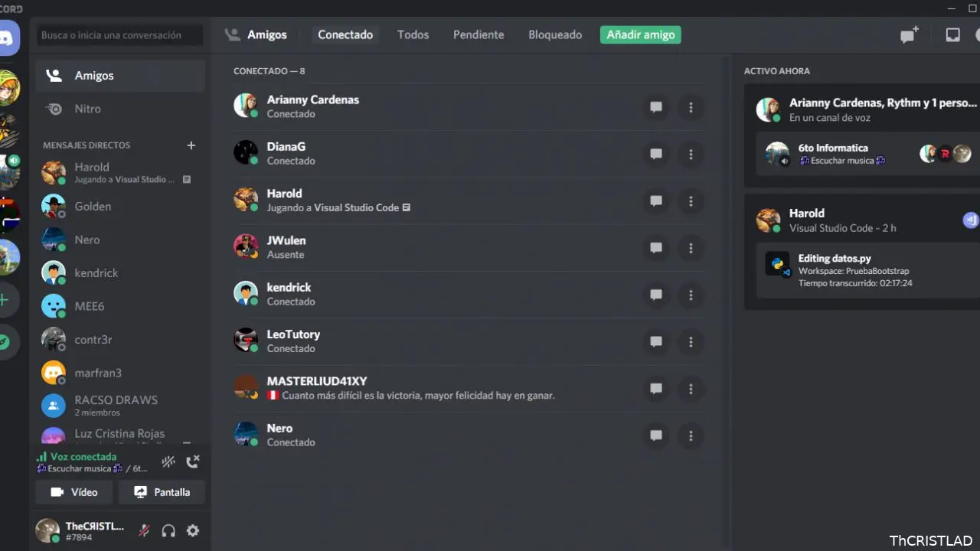Open more options for JWulen
This screenshot has width=980, height=551.
pos(691,248)
